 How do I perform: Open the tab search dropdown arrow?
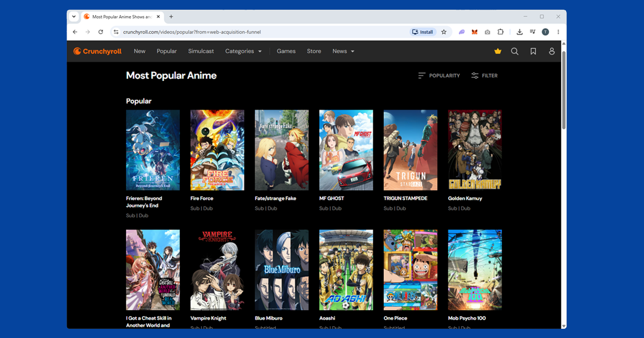(x=74, y=17)
